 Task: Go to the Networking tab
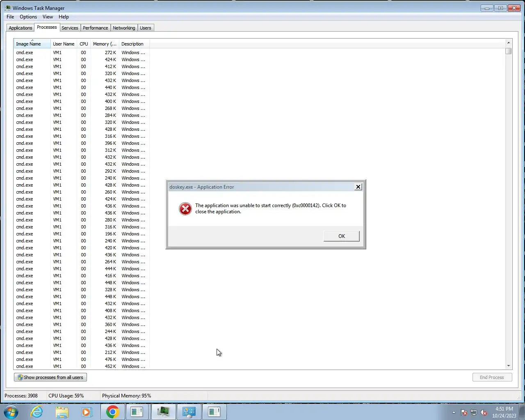click(124, 28)
